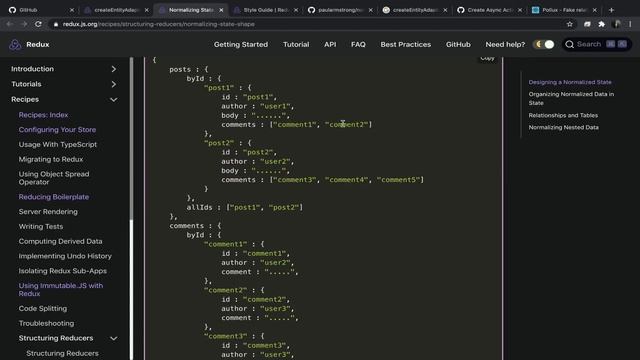The width and height of the screenshot is (640, 360).
Task: Open Configuring Your Store page
Action: pos(57,130)
